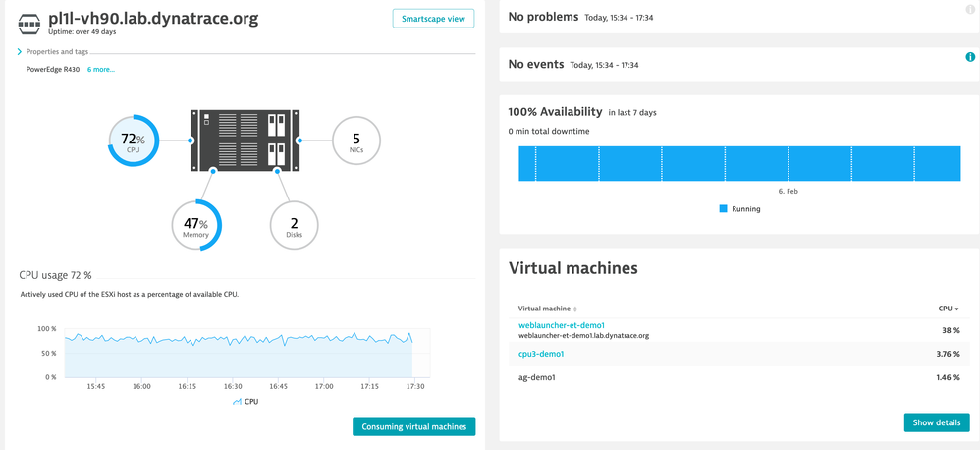This screenshot has width=980, height=450.
Task: Select the 2 Disks circle
Action: click(x=295, y=225)
